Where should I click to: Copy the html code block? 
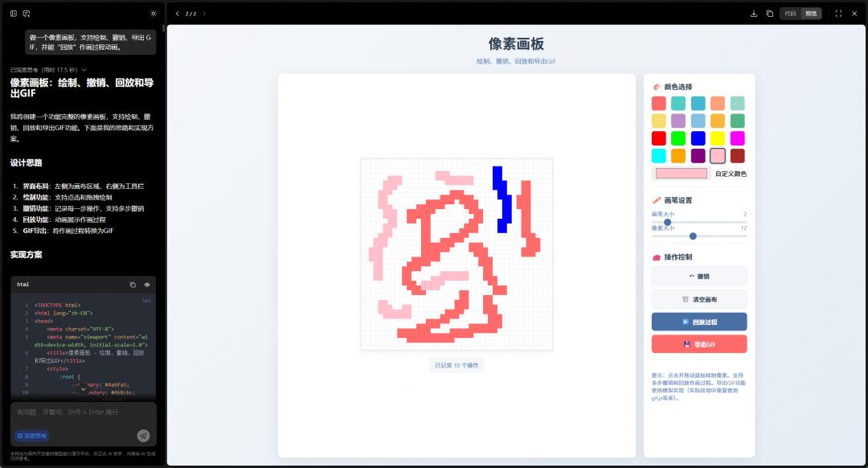click(133, 285)
